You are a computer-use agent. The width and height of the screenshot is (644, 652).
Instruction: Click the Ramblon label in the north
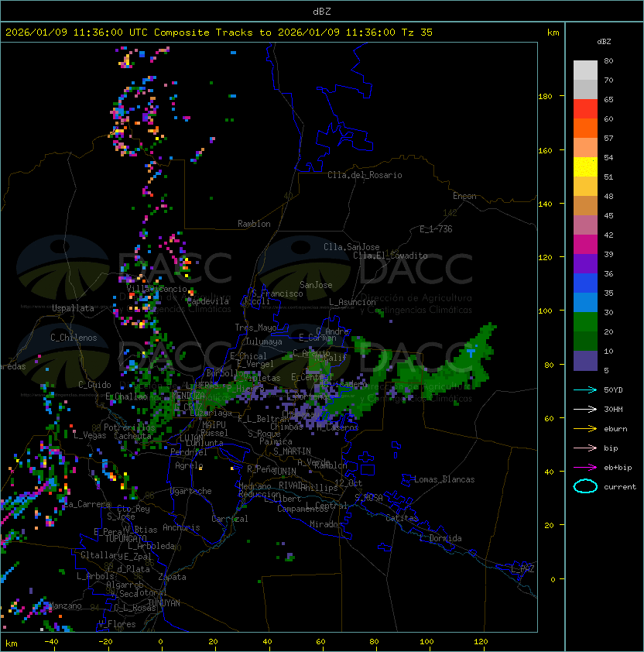pyautogui.click(x=254, y=224)
